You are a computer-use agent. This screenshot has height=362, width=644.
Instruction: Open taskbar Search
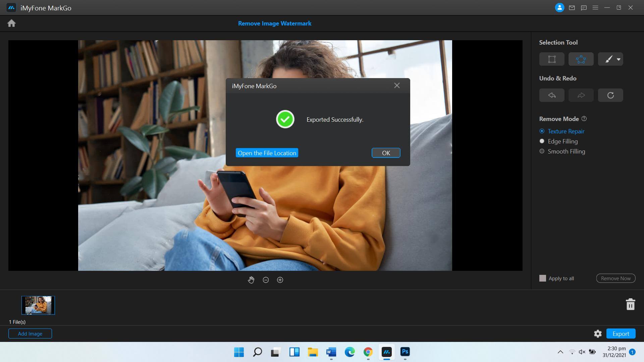[257, 352]
